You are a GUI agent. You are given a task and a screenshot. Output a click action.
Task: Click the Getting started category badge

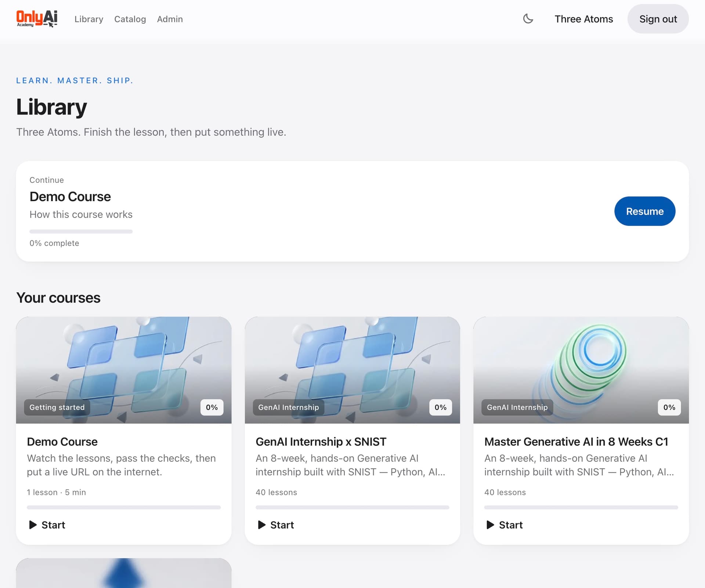tap(57, 407)
